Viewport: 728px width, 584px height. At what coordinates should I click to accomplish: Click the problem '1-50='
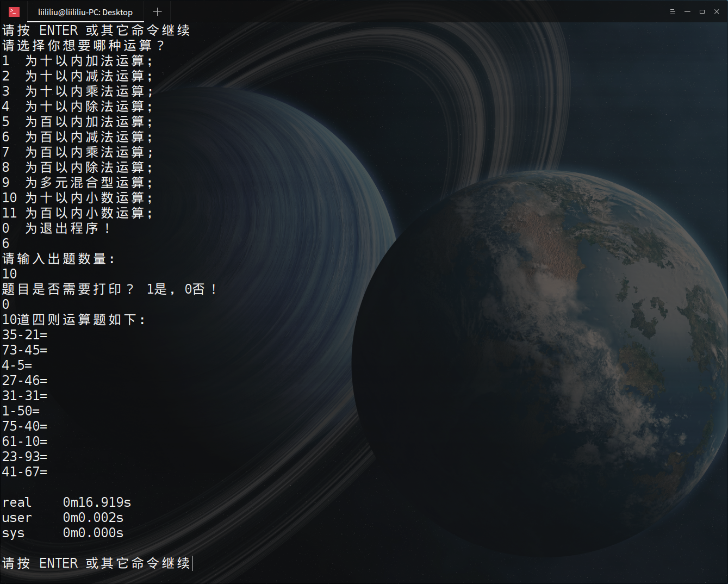21,411
